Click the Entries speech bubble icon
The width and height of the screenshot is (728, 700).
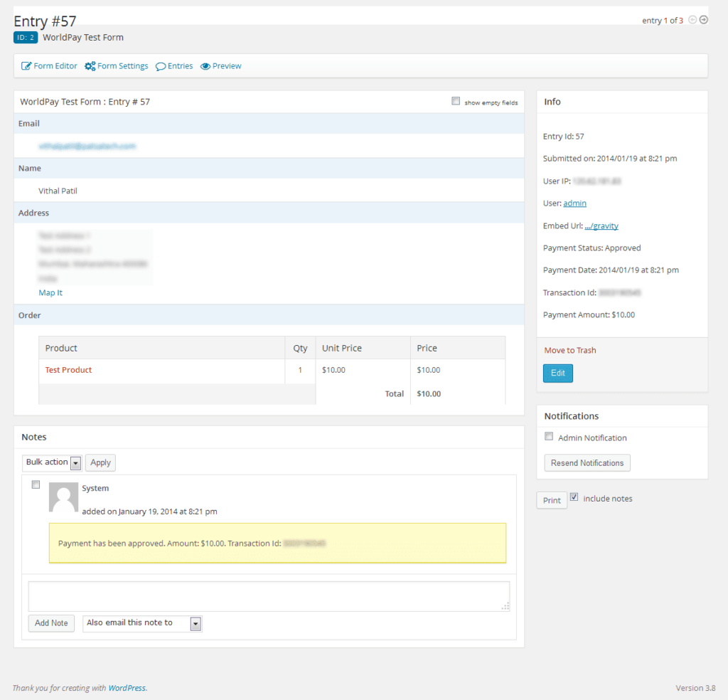[x=161, y=65]
